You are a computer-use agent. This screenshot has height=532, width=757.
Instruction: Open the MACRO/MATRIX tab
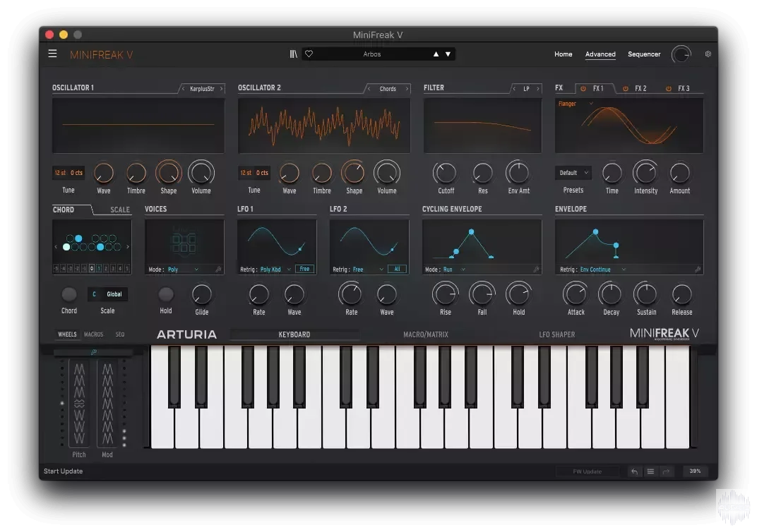coord(426,334)
